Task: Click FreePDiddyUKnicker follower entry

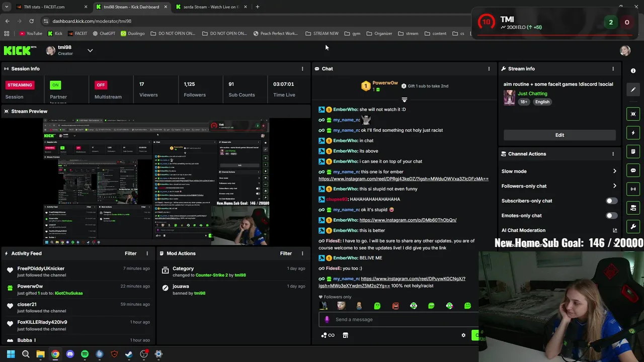Action: (x=79, y=272)
